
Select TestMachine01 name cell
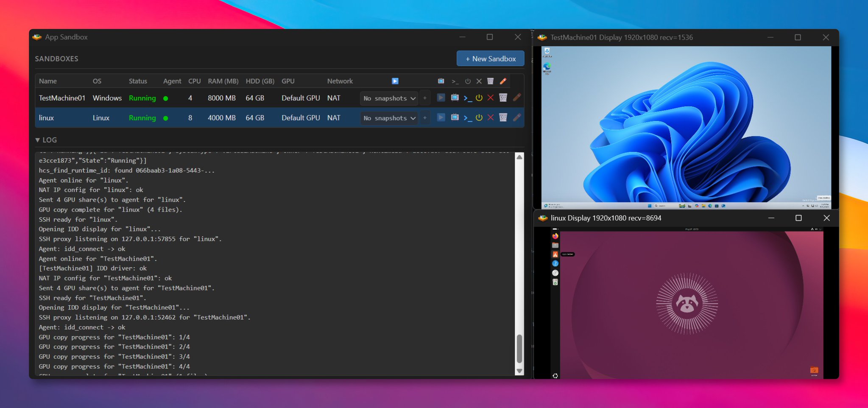pyautogui.click(x=62, y=98)
